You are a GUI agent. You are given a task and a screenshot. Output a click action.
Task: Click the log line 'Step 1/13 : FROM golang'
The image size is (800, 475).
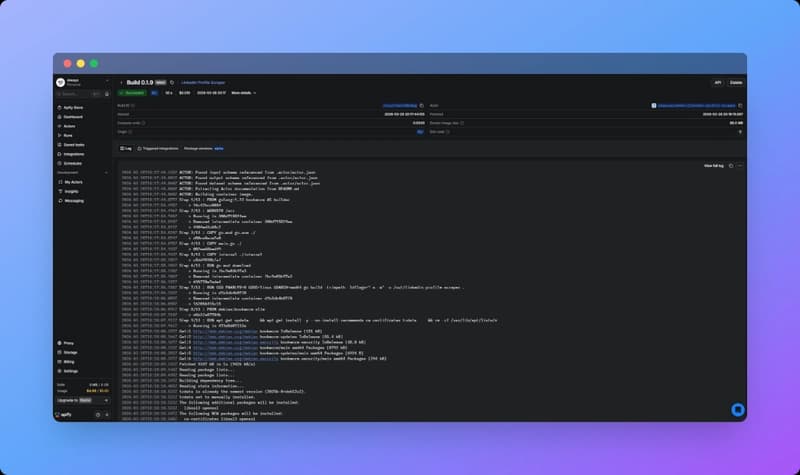(x=234, y=199)
